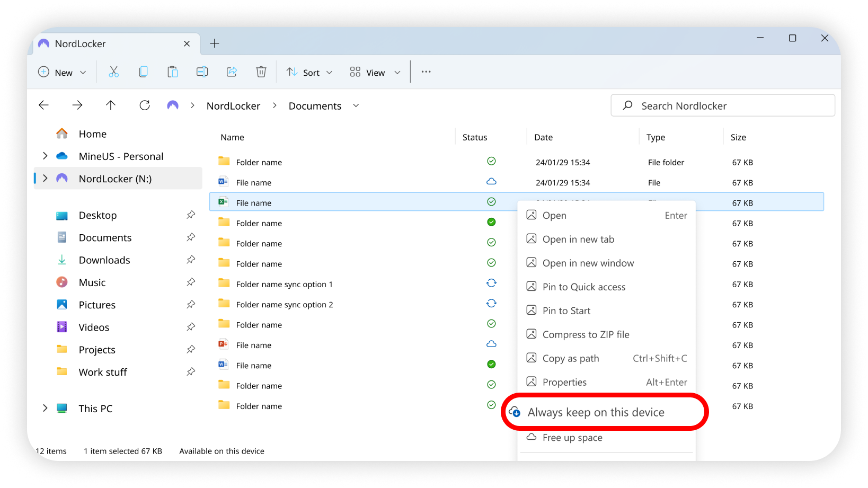868x488 pixels.
Task: Click sync status icon of sync option 1
Action: click(x=491, y=283)
